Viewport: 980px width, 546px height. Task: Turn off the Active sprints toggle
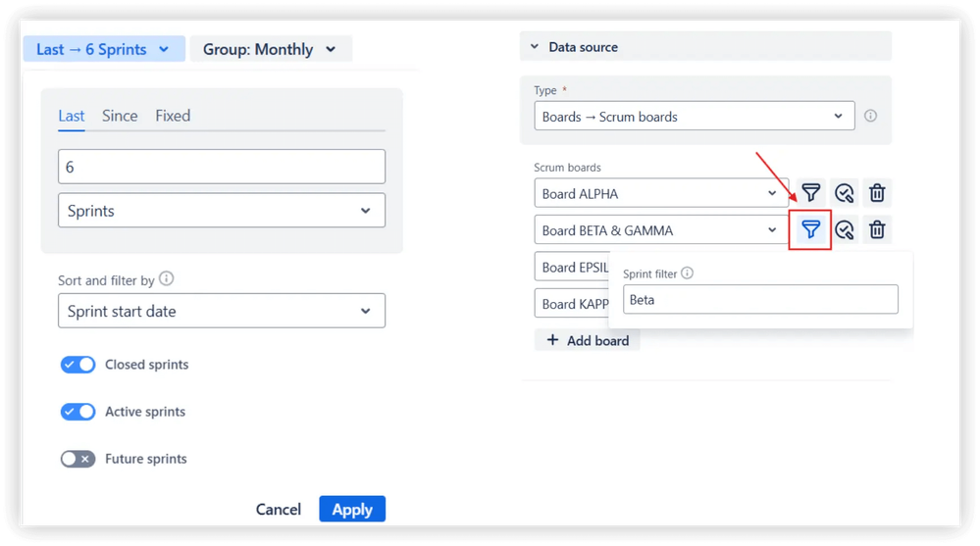click(x=77, y=412)
